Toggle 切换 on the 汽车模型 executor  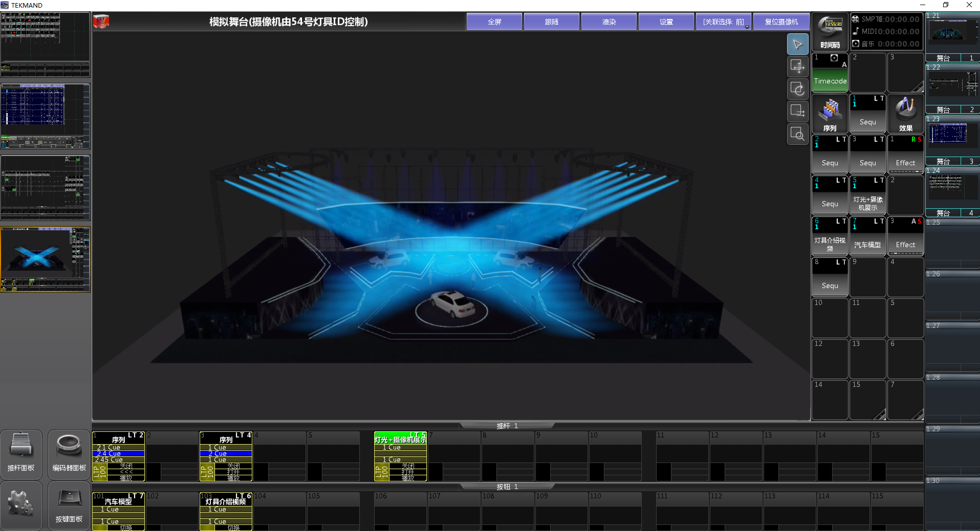tap(126, 527)
